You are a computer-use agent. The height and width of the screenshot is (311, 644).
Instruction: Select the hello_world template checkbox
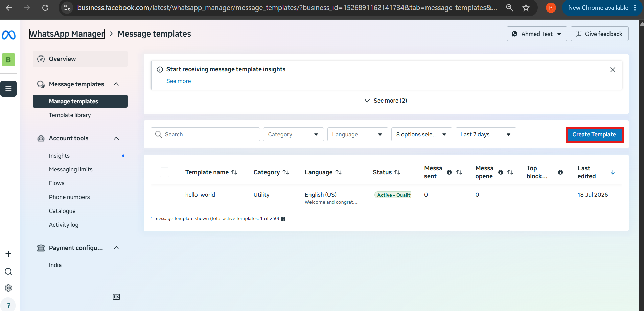[164, 196]
